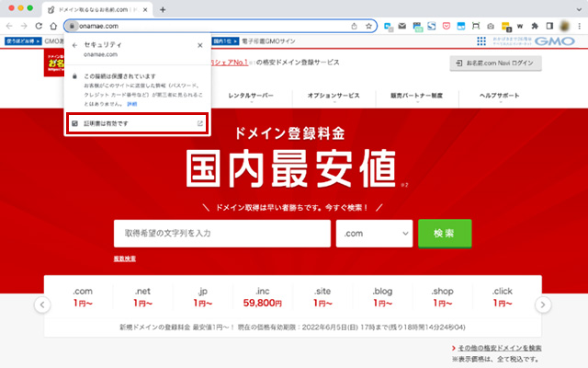Share this page from address bar
The width and height of the screenshot is (588, 368).
coord(354,26)
